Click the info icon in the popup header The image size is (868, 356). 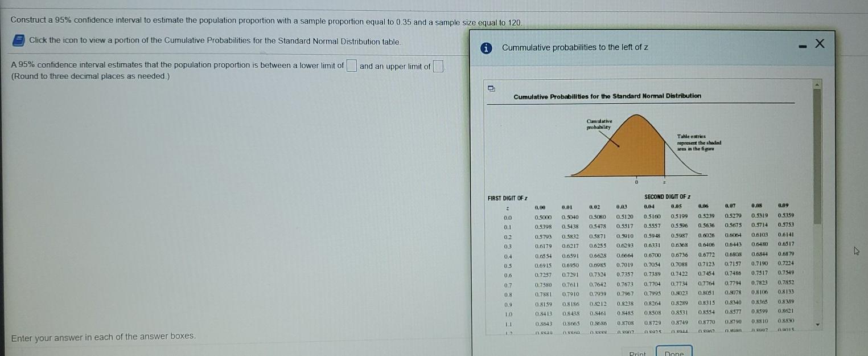tap(487, 48)
